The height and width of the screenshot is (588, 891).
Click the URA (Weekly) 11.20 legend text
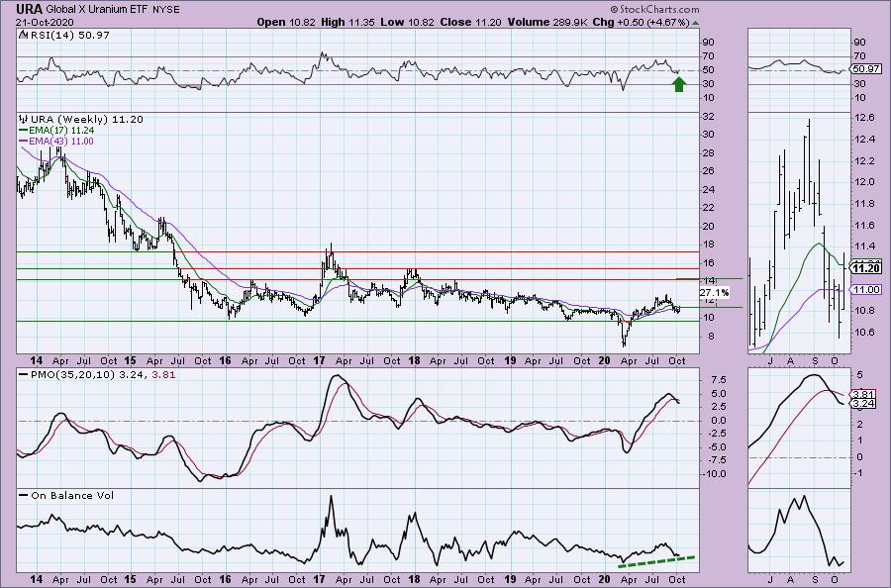[x=87, y=120]
